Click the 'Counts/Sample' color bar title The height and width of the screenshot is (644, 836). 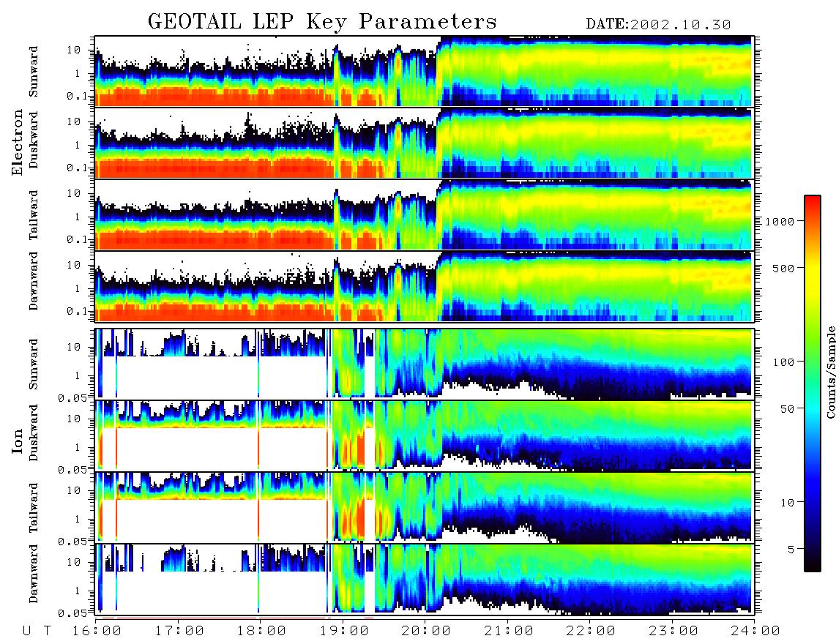pyautogui.click(x=830, y=372)
